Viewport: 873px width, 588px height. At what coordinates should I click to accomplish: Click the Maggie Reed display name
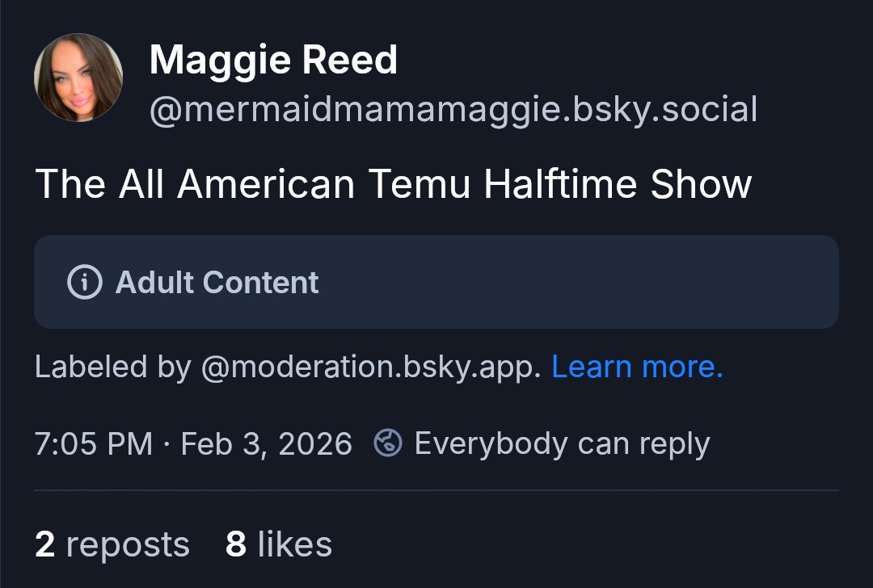tap(273, 61)
